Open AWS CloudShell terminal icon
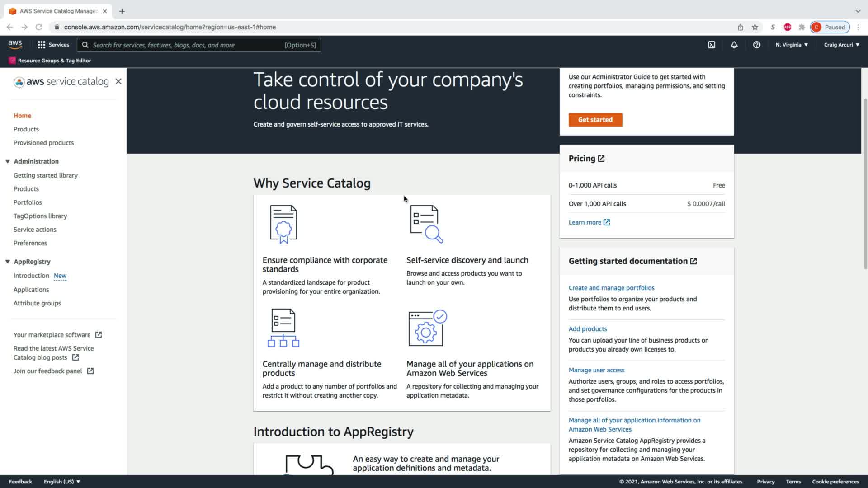This screenshot has height=488, width=868. [x=711, y=45]
